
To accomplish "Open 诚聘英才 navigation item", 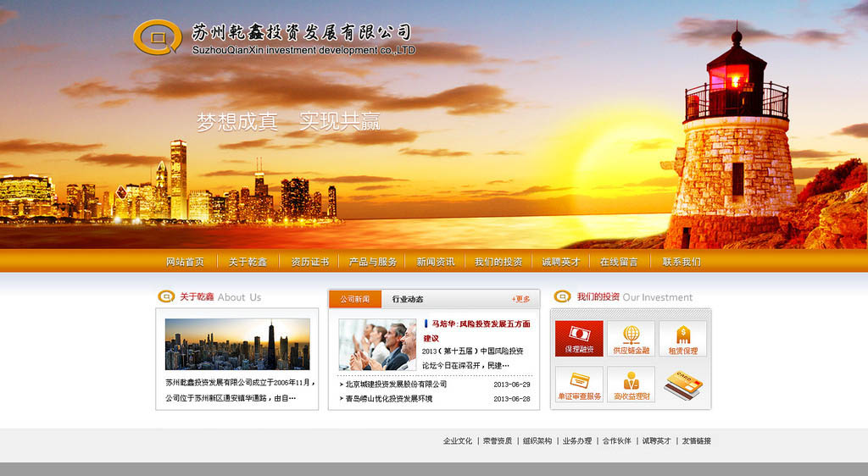I will 561,262.
